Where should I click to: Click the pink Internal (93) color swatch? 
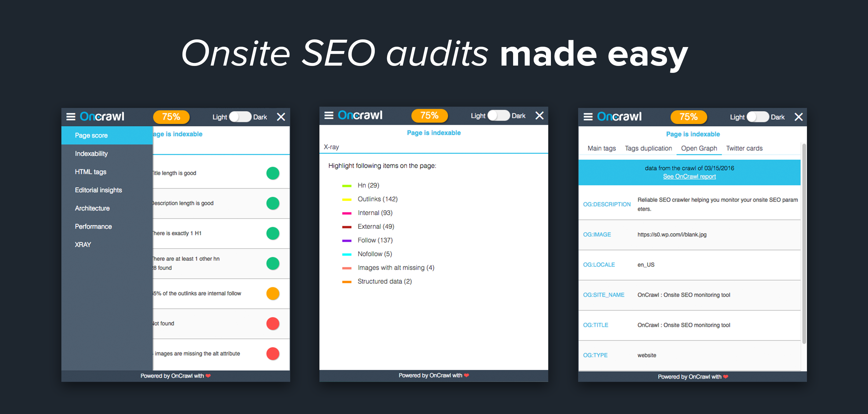(x=346, y=213)
